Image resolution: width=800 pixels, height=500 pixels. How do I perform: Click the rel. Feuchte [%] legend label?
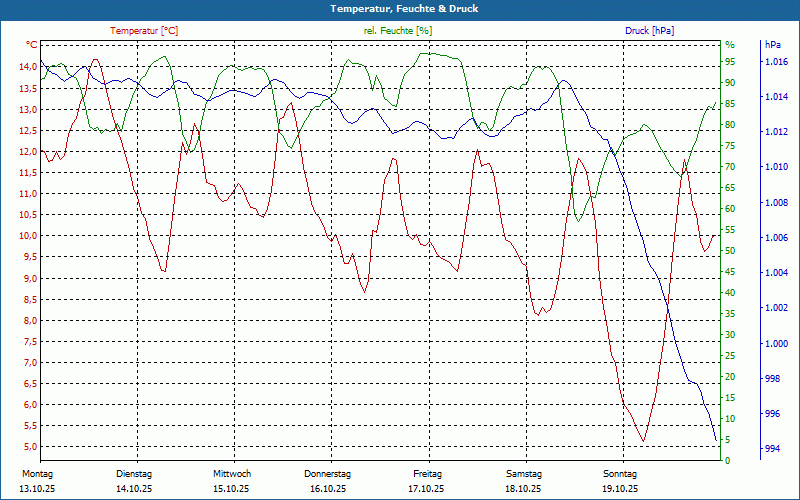(397, 31)
